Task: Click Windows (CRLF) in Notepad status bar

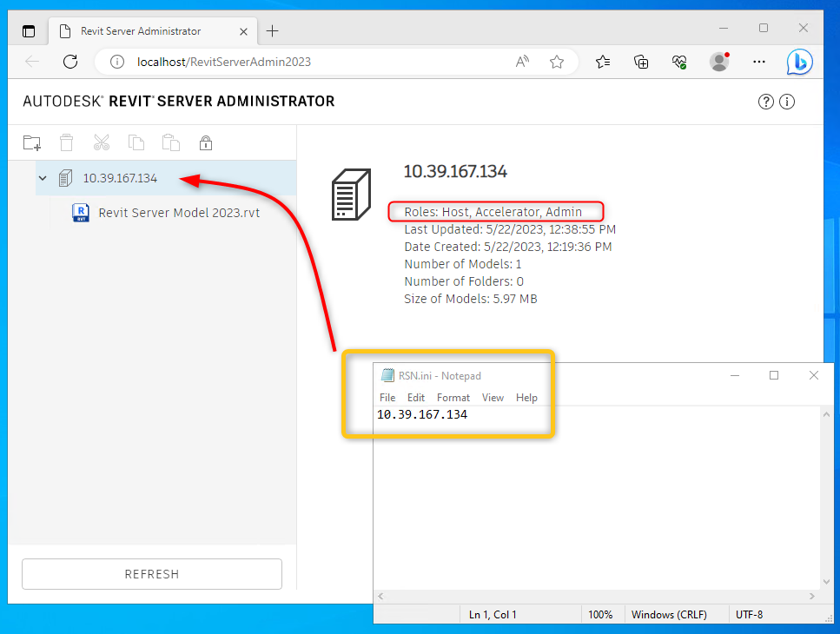Action: [669, 615]
